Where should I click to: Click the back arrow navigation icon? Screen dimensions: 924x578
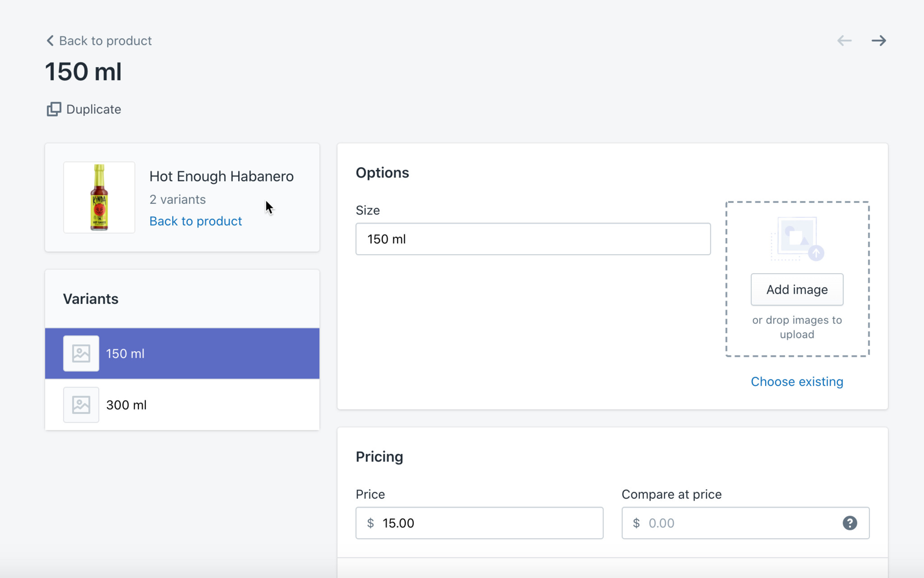coord(845,40)
